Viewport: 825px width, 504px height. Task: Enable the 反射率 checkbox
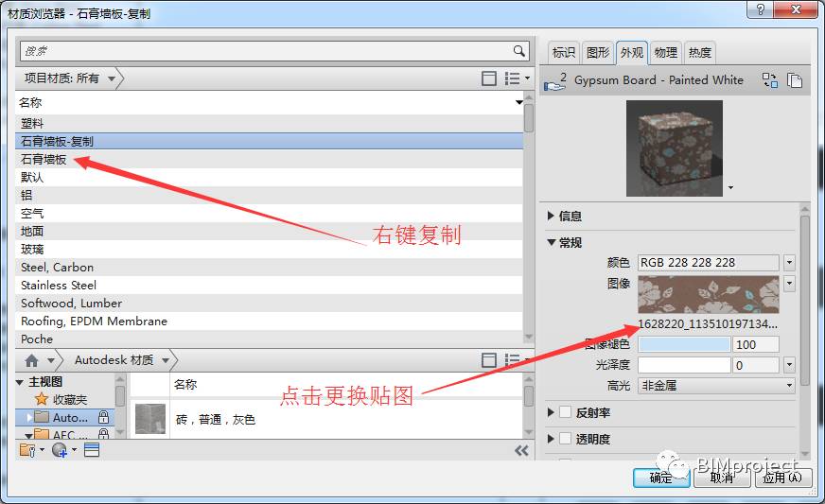click(565, 412)
